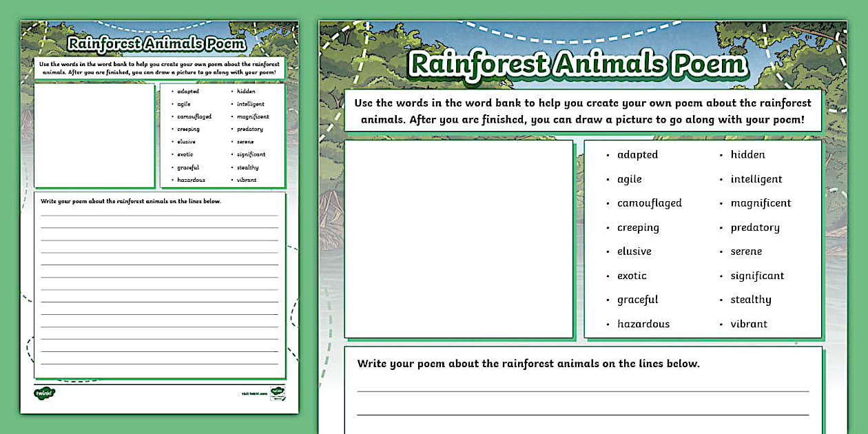Open the word bank box on the left page
This screenshot has height=434, width=868.
222,134
